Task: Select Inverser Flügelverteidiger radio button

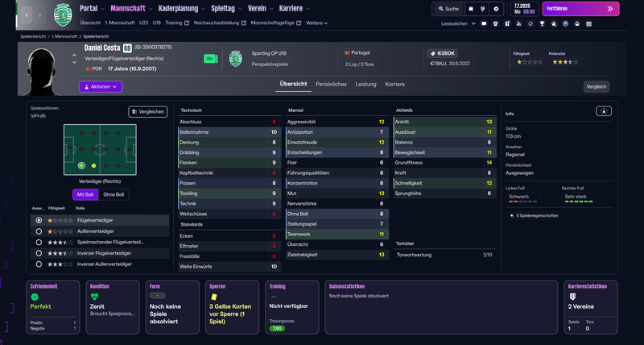Action: (x=39, y=253)
